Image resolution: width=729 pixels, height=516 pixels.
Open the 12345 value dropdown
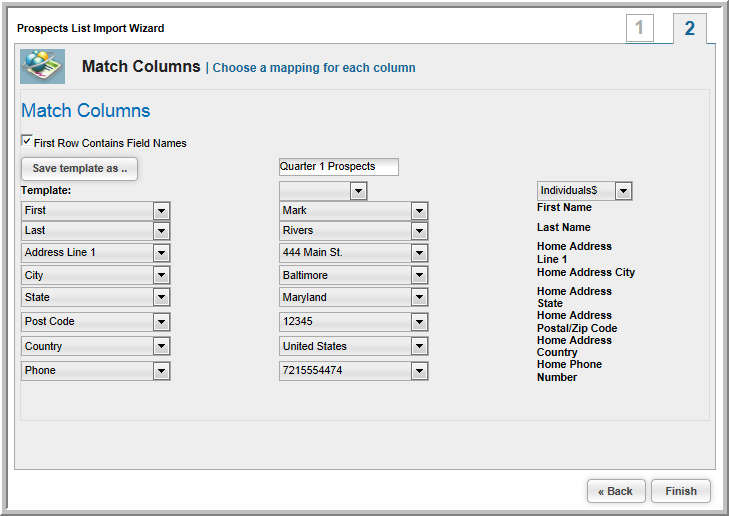(353, 322)
